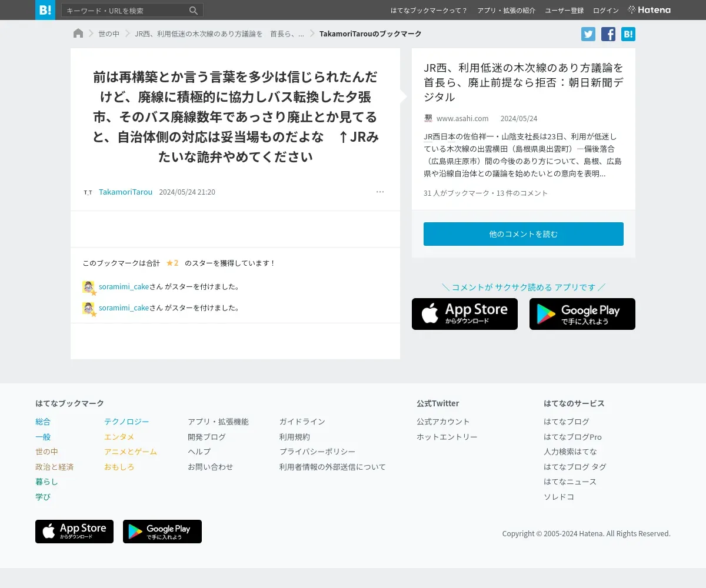
Task: Open はてなブックマークって？ header link
Action: click(x=429, y=11)
